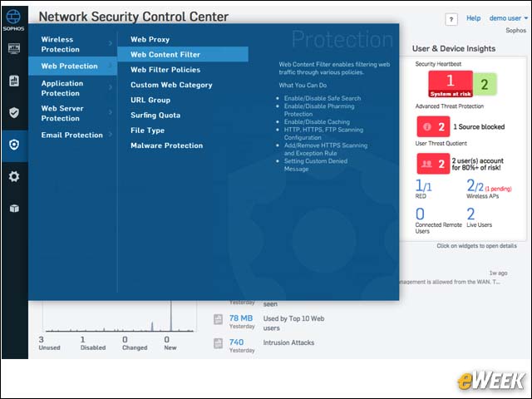Open Malware Protection submenu item
Screen dimensions: 532x399
click(x=166, y=145)
